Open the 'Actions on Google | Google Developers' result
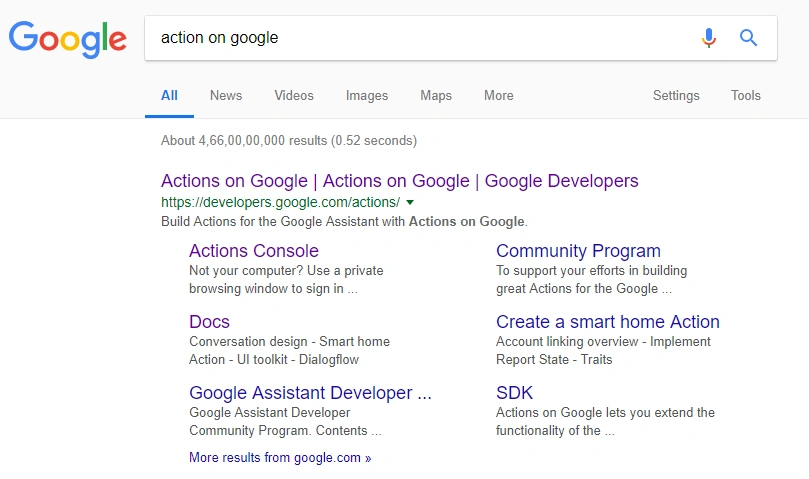Screen dimensions: 809x479 400,181
